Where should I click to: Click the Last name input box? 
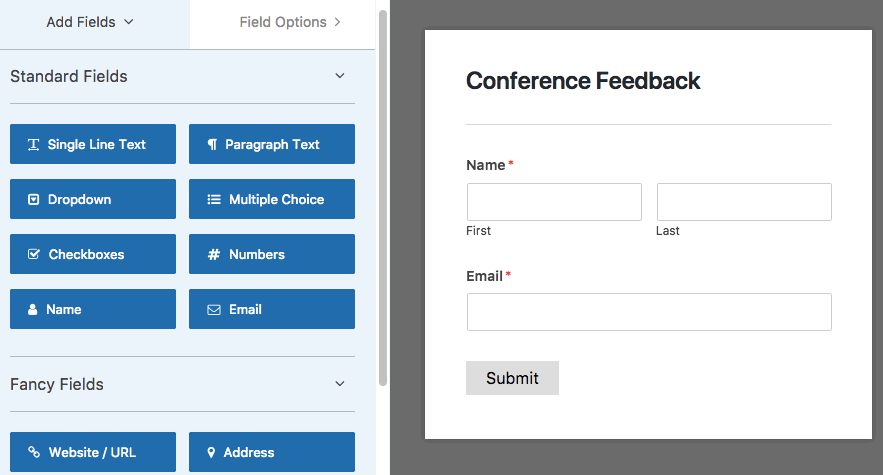point(744,202)
